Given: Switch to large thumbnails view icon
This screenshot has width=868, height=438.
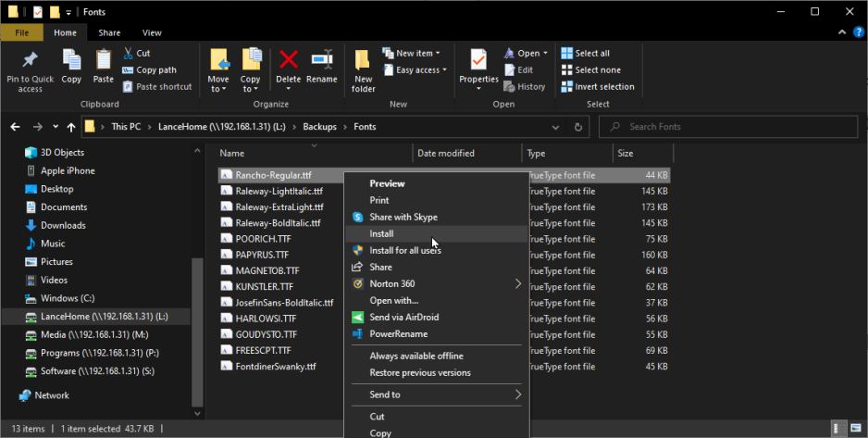Looking at the screenshot, I should click(x=858, y=428).
